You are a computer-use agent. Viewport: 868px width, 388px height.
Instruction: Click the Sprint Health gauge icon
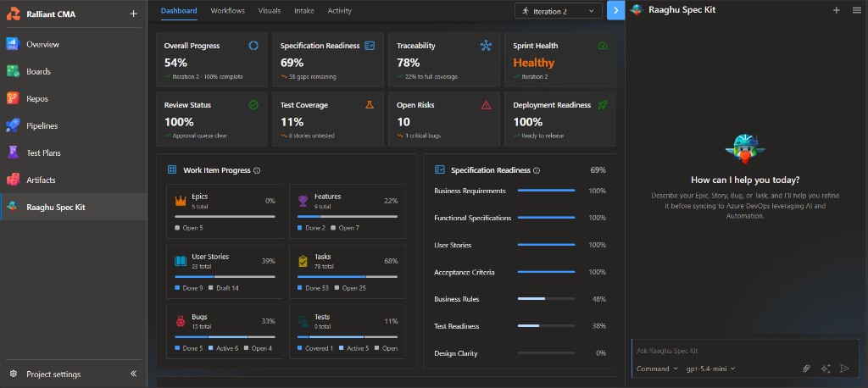pyautogui.click(x=603, y=46)
